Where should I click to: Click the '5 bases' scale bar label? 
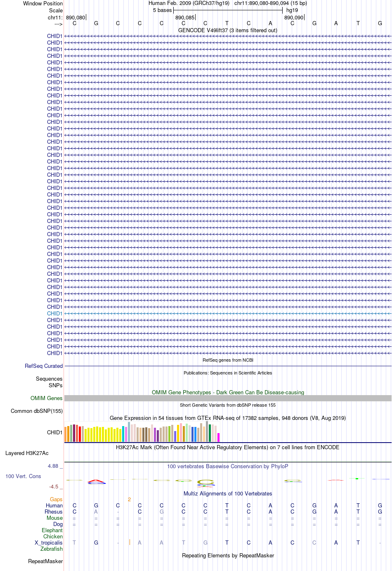(x=162, y=10)
